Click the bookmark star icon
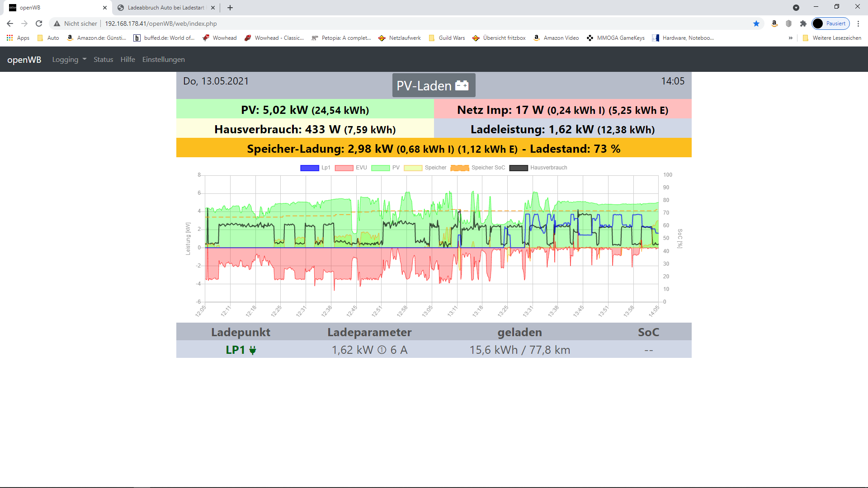This screenshot has width=868, height=488. click(x=756, y=23)
